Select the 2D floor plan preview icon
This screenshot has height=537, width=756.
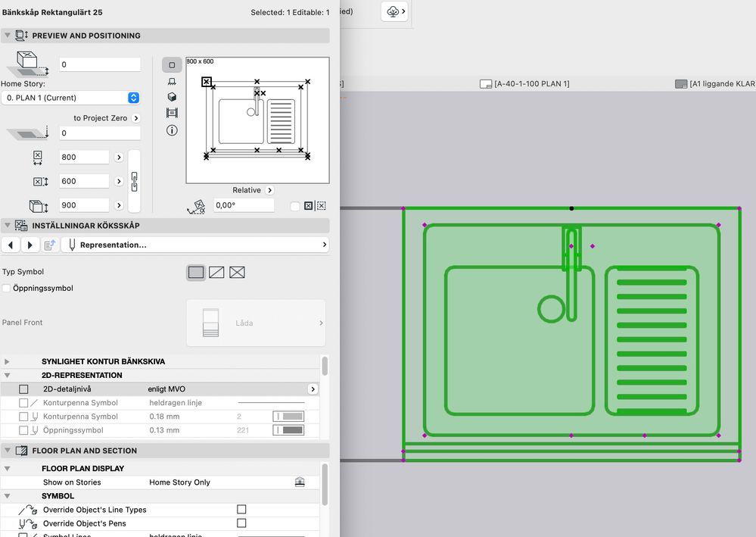point(172,65)
